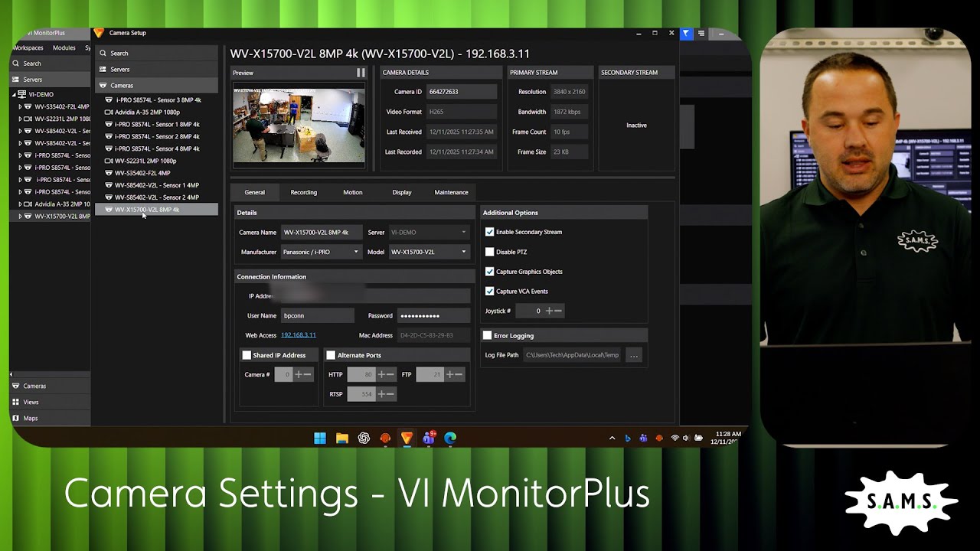Click the blue filter funnel icon
The height and width of the screenshot is (551, 980).
click(686, 33)
